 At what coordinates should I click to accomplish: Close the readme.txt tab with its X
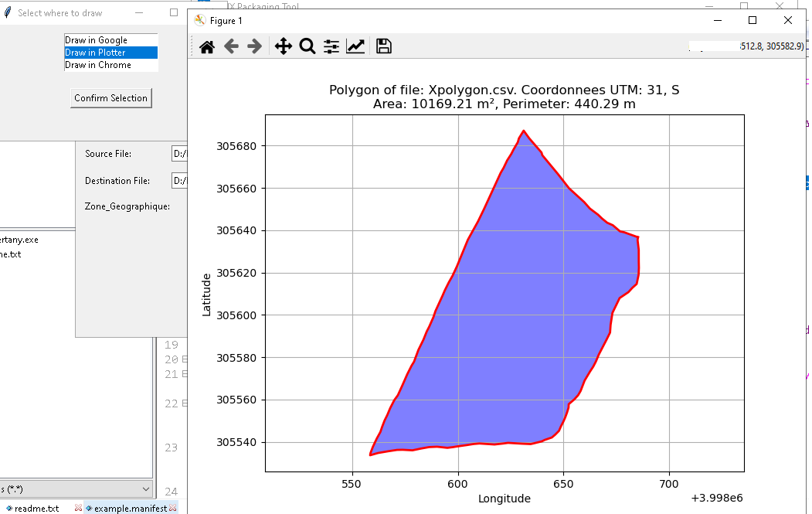pyautogui.click(x=78, y=508)
